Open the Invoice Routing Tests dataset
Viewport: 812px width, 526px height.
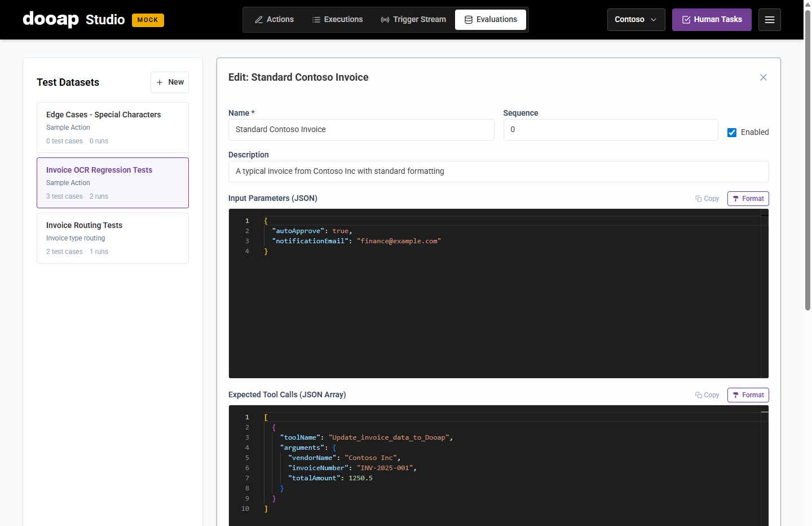click(113, 238)
